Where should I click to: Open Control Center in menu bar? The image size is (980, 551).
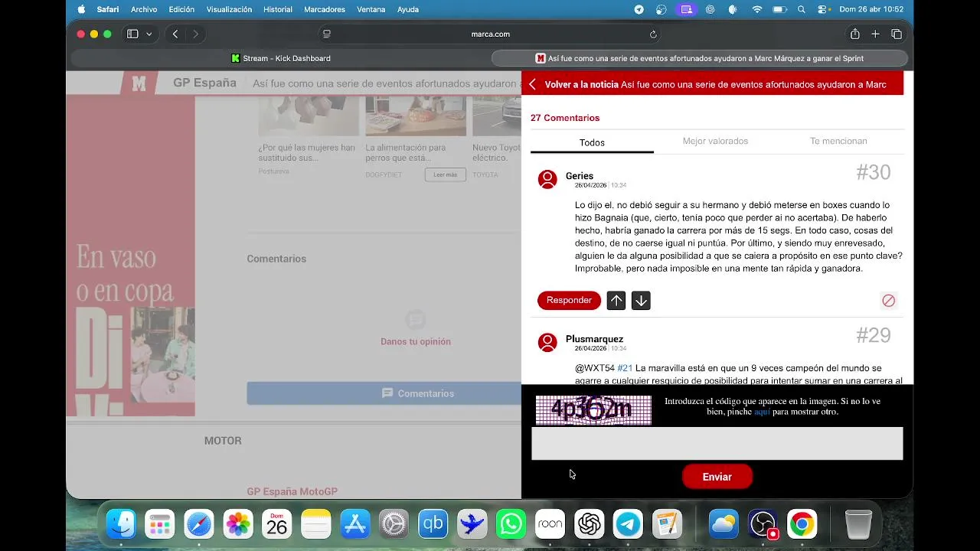(824, 9)
